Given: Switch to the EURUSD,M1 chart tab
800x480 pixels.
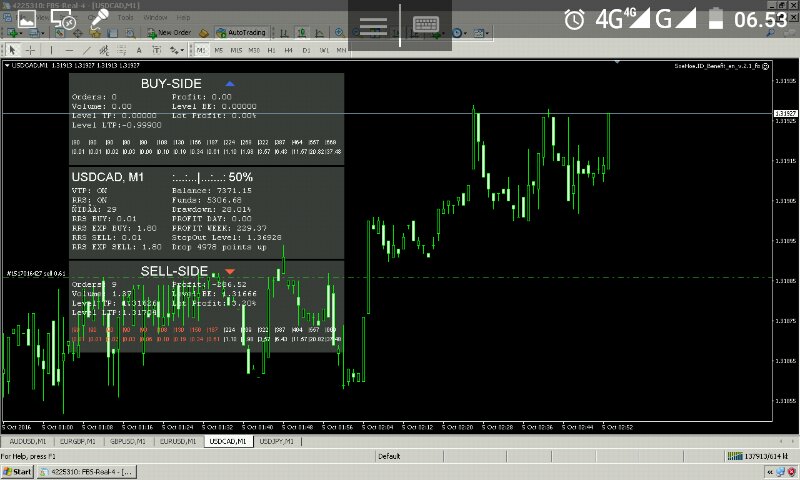Looking at the screenshot, I should (179, 440).
